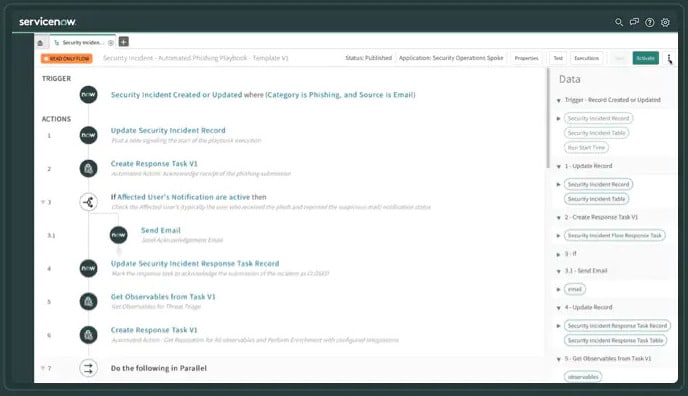Click Now icon for Update Security Incident Record
Screen dimensions: 688x396
(89, 135)
